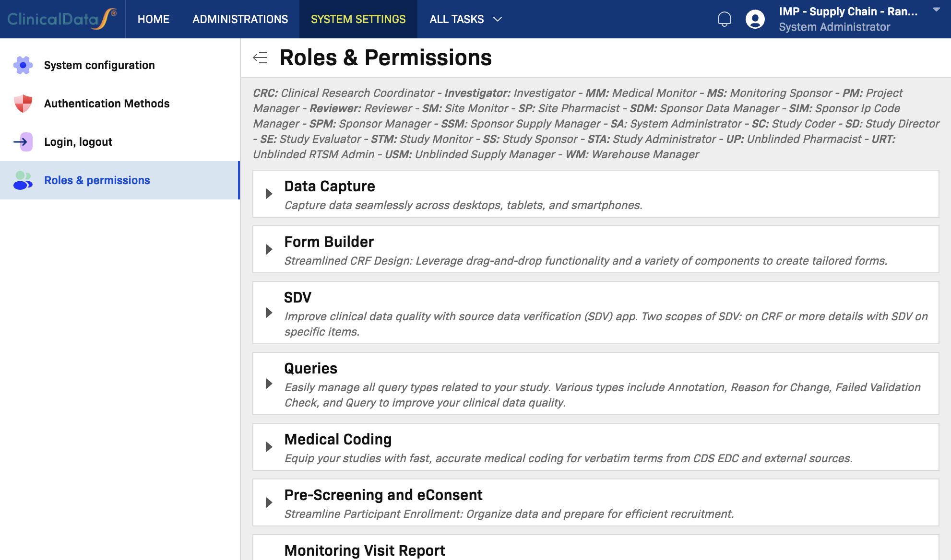Open the ALL TASKS dropdown
The height and width of the screenshot is (560, 951).
pyautogui.click(x=465, y=19)
